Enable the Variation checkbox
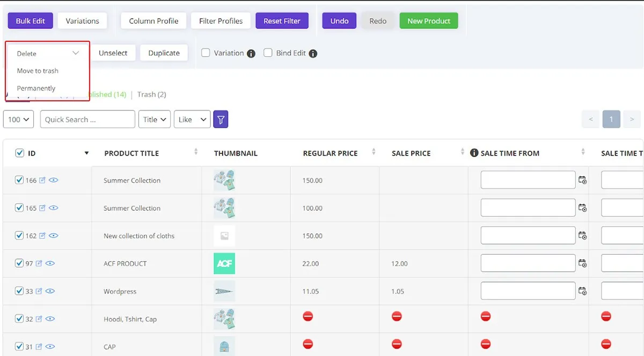 click(x=206, y=53)
